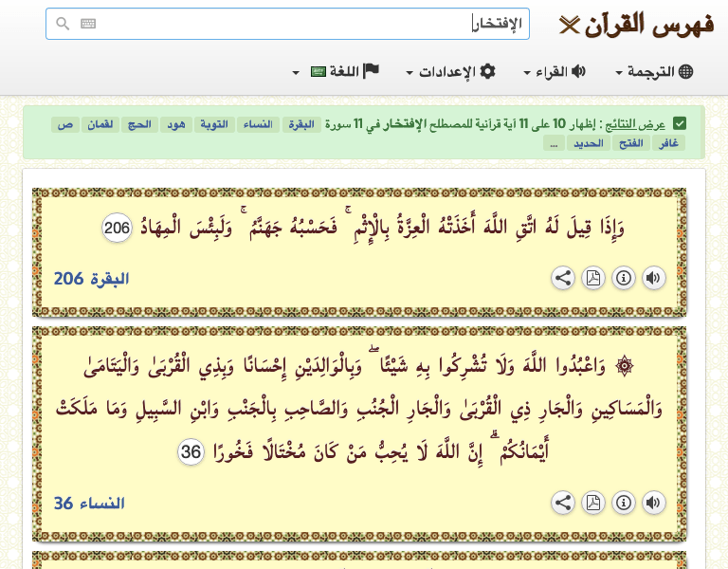Click the green Saudi flag icon
Screen dimensions: 728x569
(x=318, y=72)
